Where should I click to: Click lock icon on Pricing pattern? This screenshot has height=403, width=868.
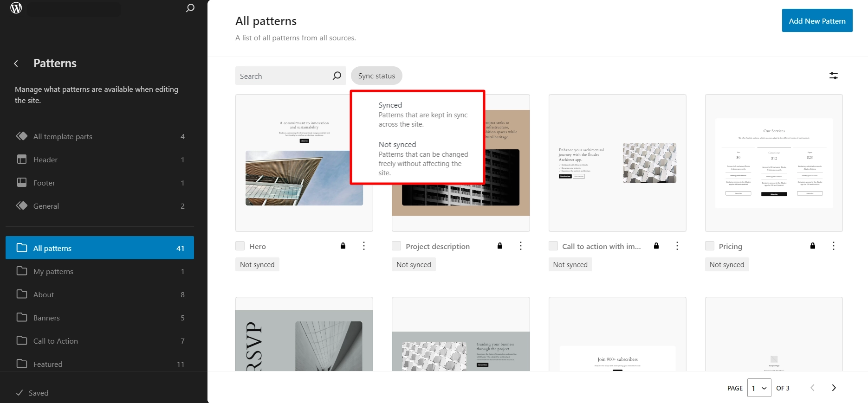tap(813, 246)
